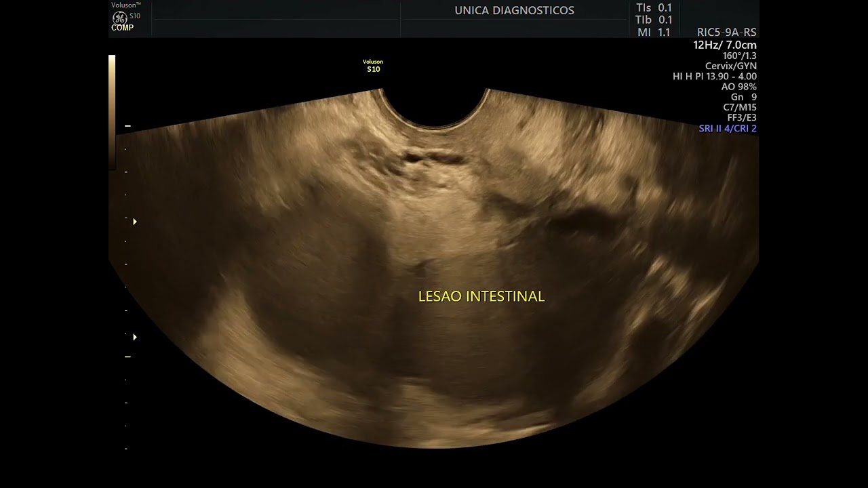Select the LESAO INTESTINAL annotation text
Image resolution: width=868 pixels, height=488 pixels.
(481, 296)
